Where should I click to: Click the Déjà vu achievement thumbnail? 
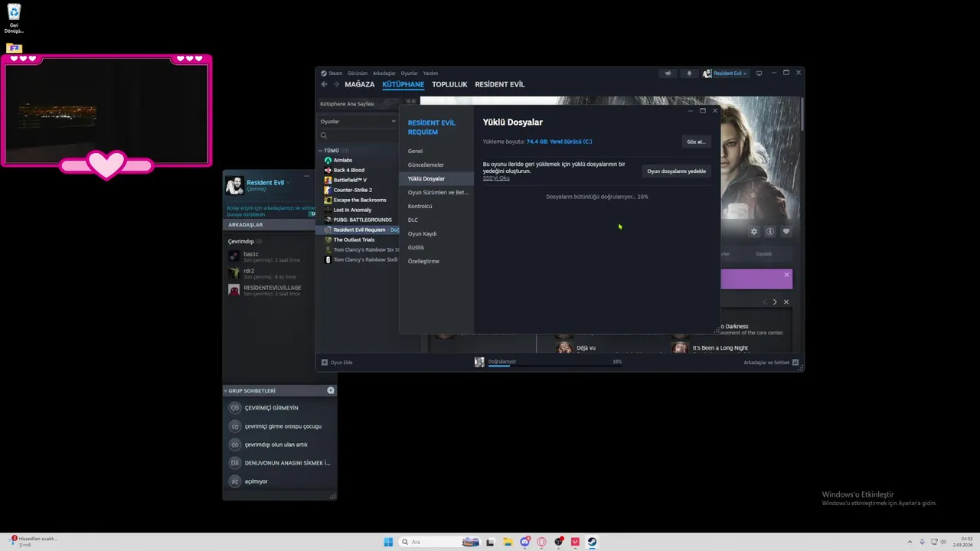point(564,347)
